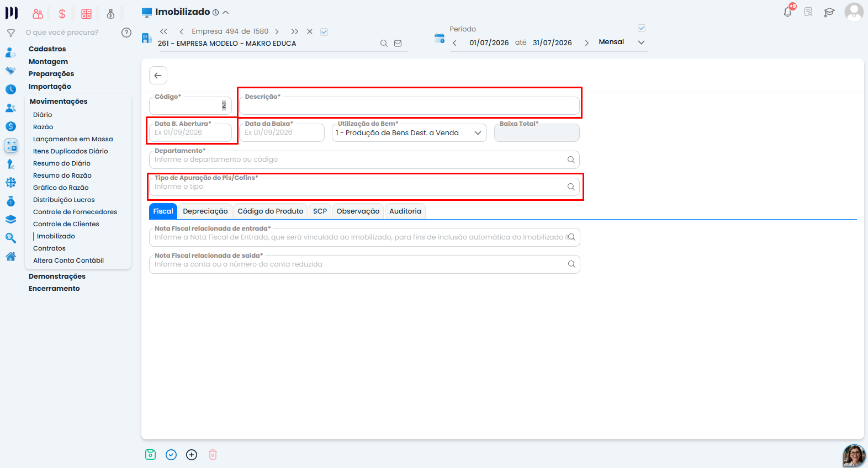
Task: Search company with magnifier beside EMPRESA MODELO
Action: coord(384,43)
